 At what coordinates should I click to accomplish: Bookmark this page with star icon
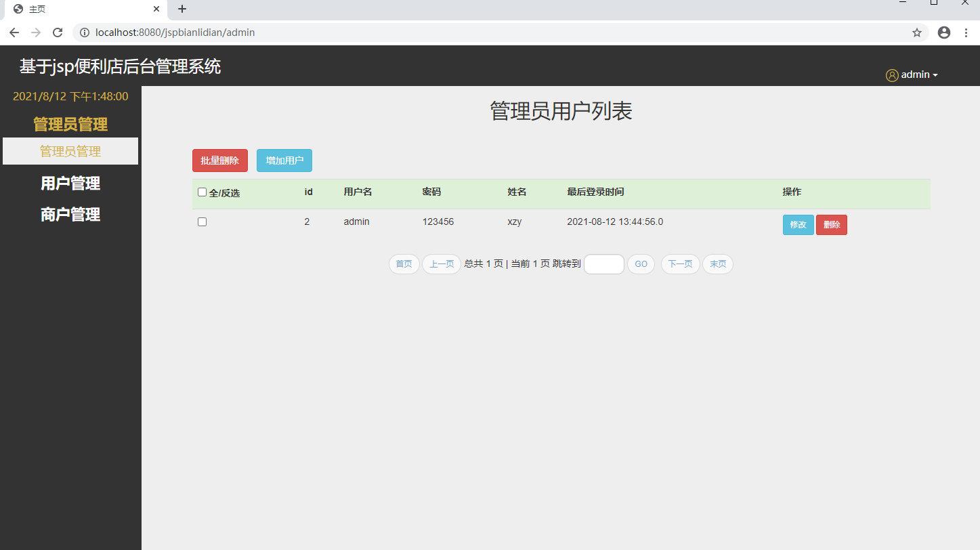coord(917,33)
